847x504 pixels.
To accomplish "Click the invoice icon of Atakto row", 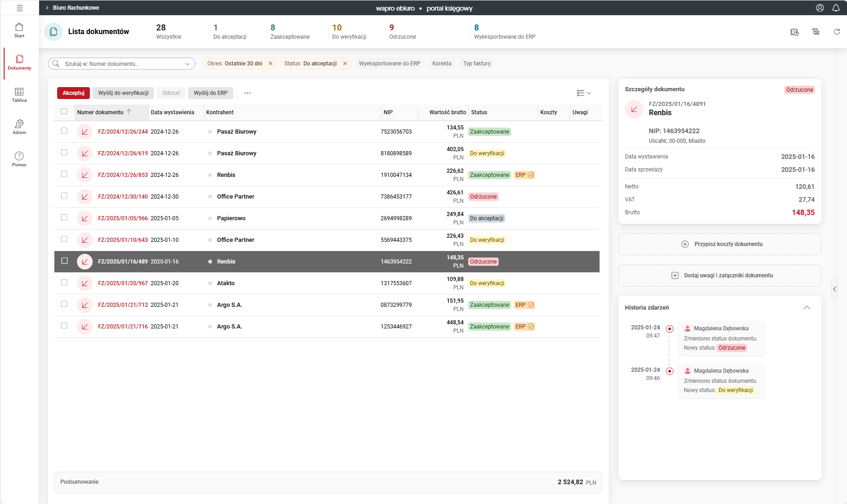I will coord(85,283).
